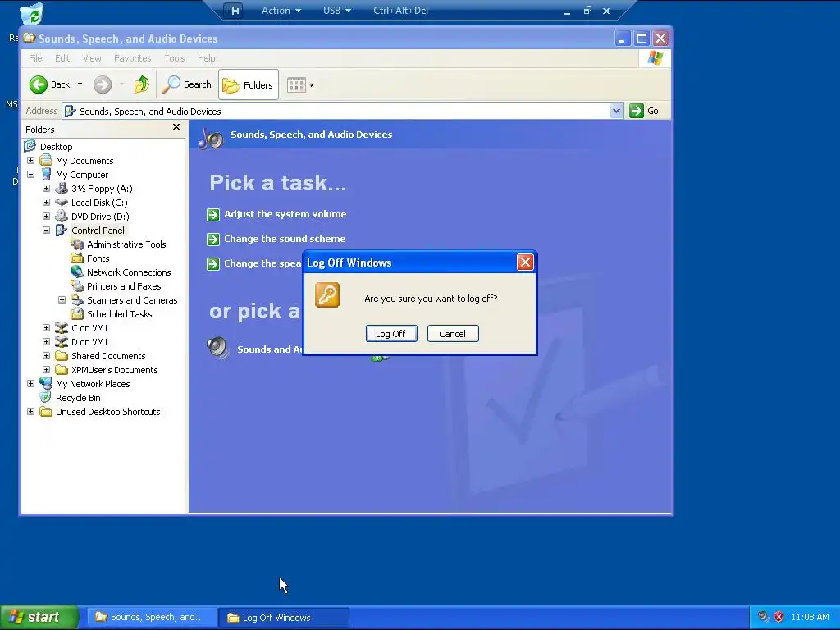Collapse Control Panel node
The image size is (840, 630).
point(46,231)
